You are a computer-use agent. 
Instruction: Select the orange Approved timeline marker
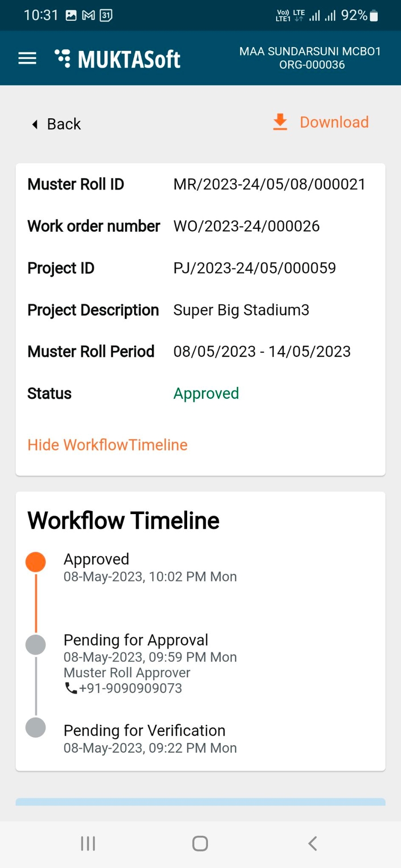36,562
